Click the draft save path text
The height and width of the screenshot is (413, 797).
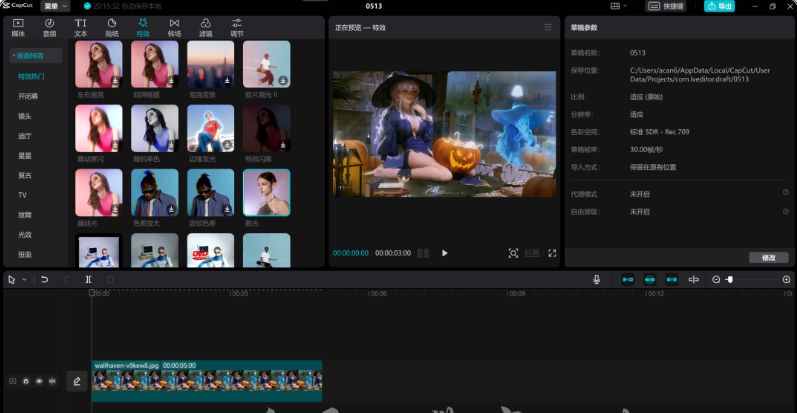point(700,75)
